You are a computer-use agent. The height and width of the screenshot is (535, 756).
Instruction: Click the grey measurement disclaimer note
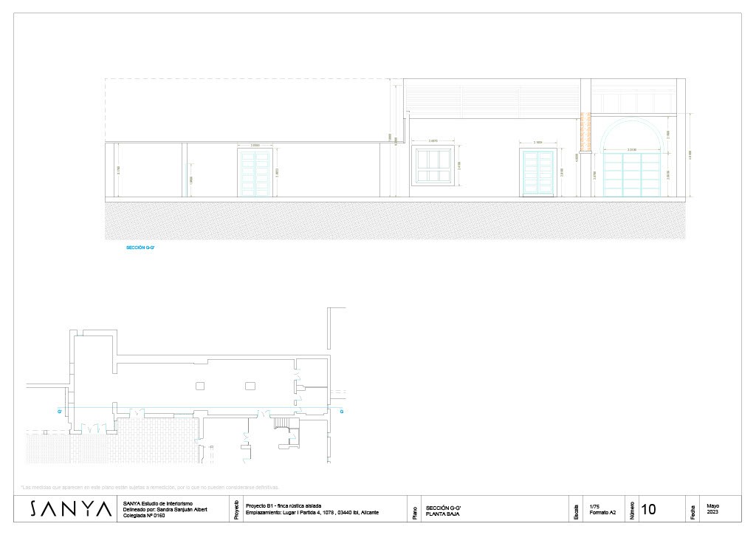(x=151, y=487)
